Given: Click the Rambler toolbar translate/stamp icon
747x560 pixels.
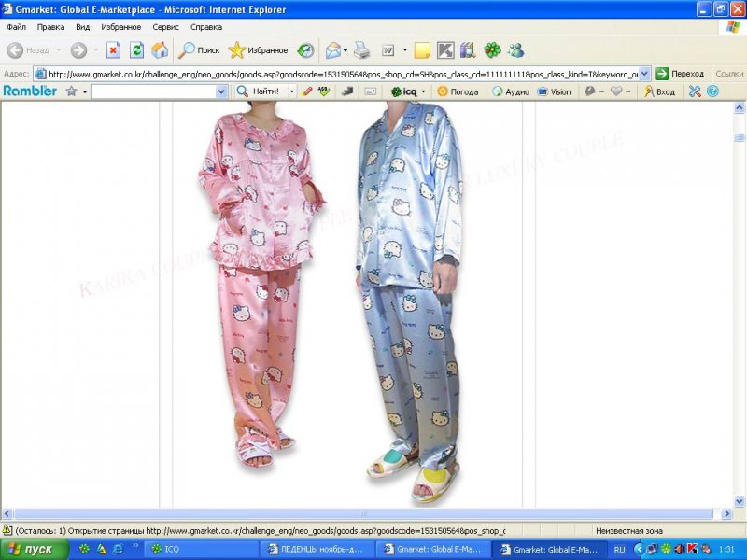Looking at the screenshot, I should [347, 91].
